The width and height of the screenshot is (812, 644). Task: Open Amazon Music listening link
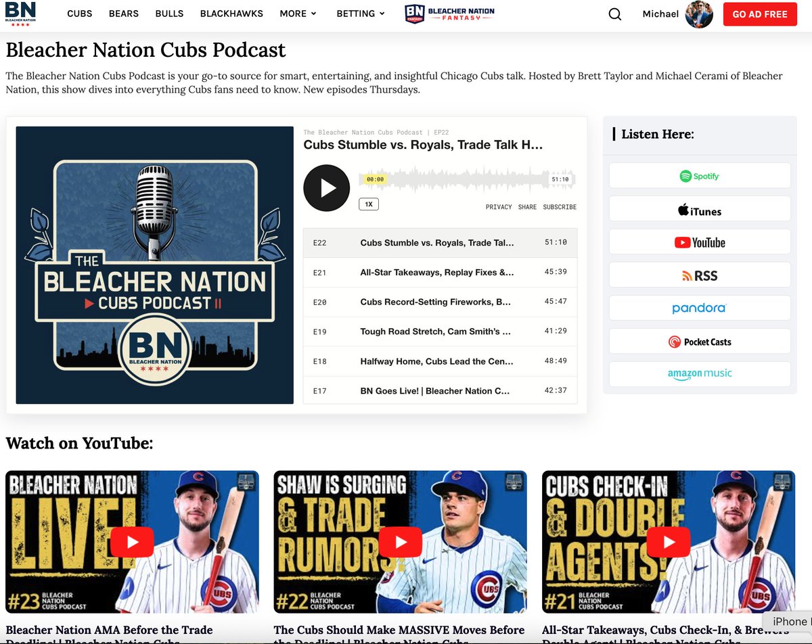coord(700,374)
